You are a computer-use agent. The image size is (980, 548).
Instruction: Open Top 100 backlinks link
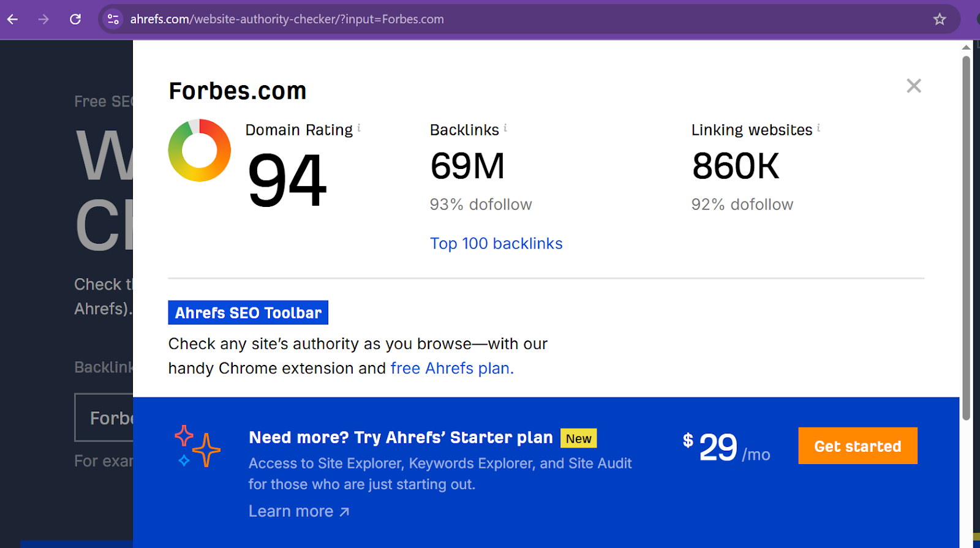[x=496, y=244]
